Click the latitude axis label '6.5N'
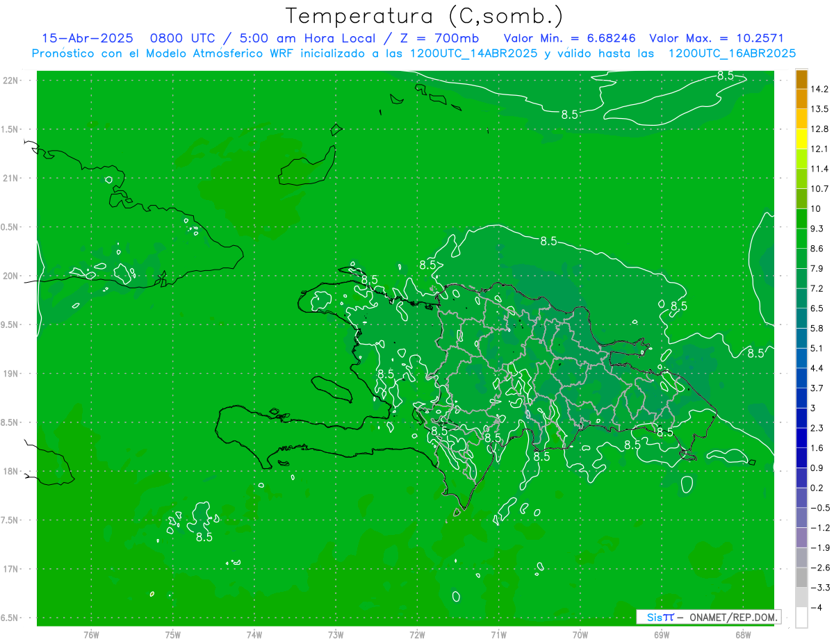This screenshot has width=834, height=644. pos(10,618)
